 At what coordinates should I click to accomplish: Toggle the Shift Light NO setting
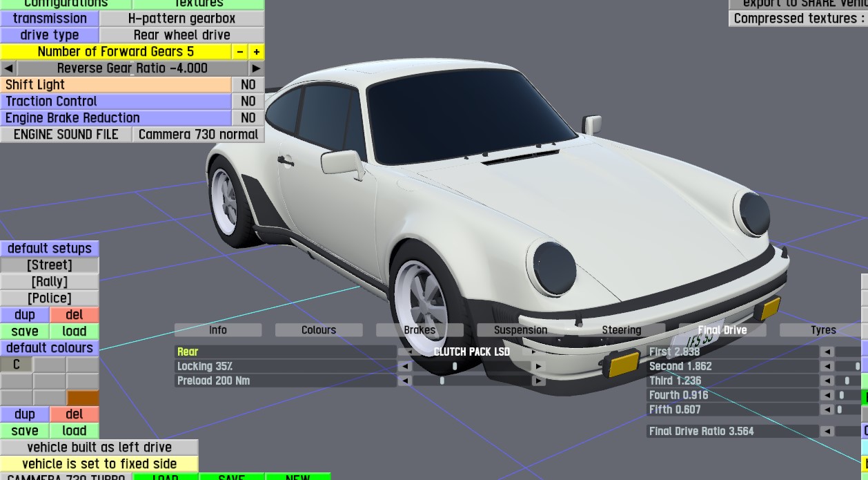[248, 85]
